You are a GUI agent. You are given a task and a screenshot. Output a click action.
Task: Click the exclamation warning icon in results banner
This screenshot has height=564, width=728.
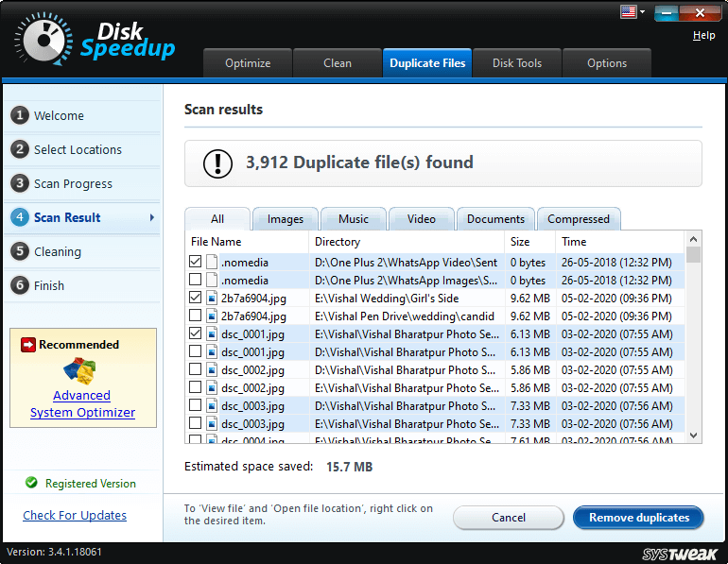tap(217, 163)
